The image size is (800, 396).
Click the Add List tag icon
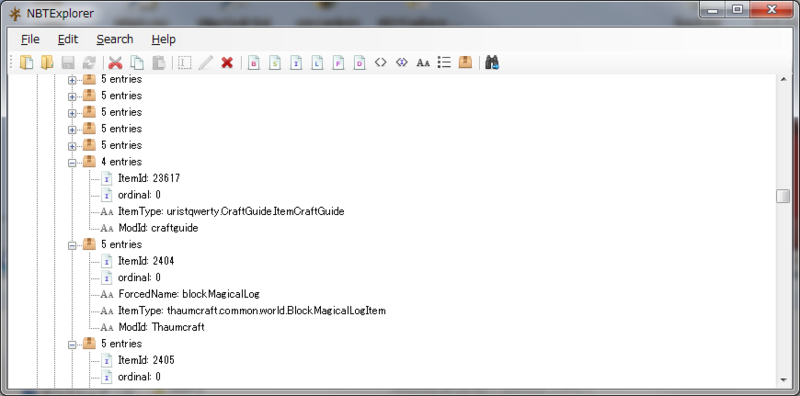[x=444, y=62]
